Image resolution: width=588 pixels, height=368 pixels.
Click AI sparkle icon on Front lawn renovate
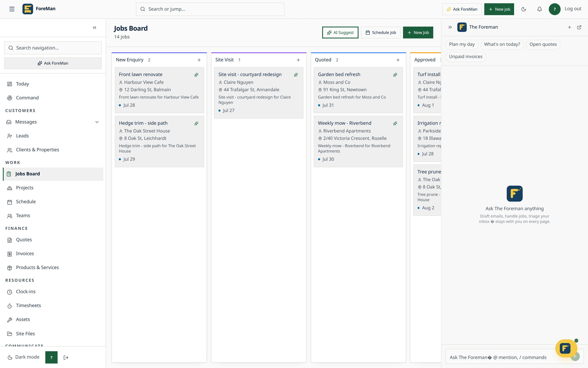196,75
